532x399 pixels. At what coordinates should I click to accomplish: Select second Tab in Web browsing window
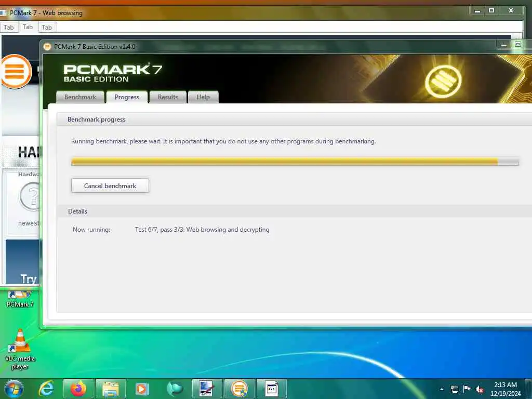coord(28,27)
